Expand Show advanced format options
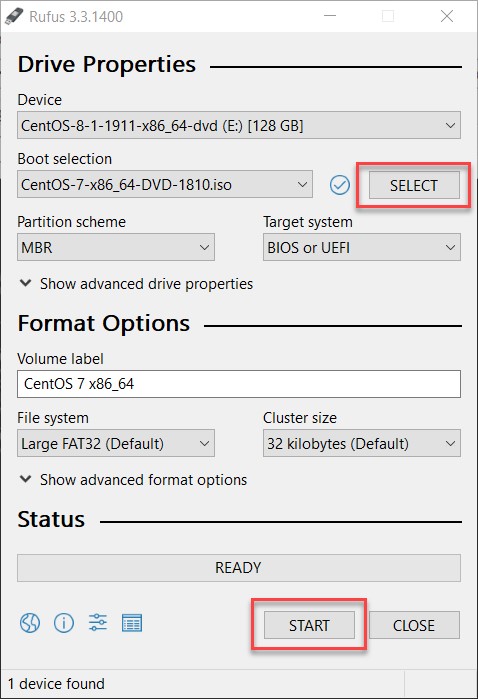The width and height of the screenshot is (478, 699). 133,480
